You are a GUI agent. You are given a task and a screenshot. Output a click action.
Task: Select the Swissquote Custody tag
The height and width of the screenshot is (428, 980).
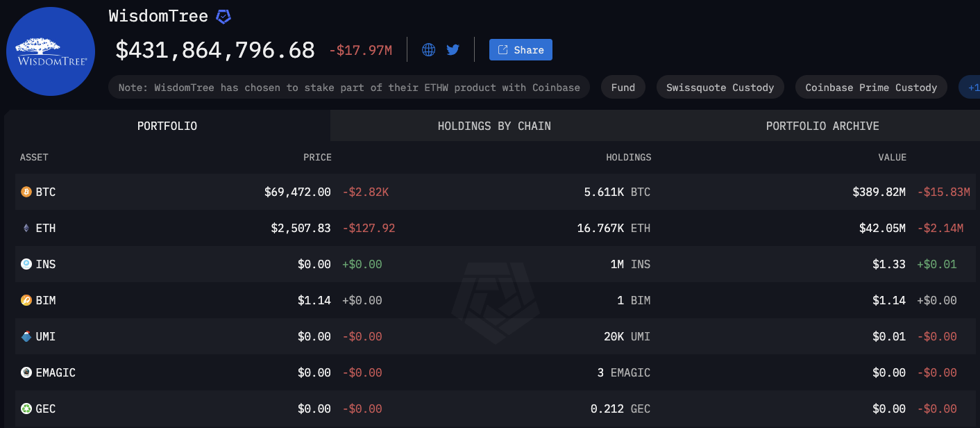click(x=720, y=88)
